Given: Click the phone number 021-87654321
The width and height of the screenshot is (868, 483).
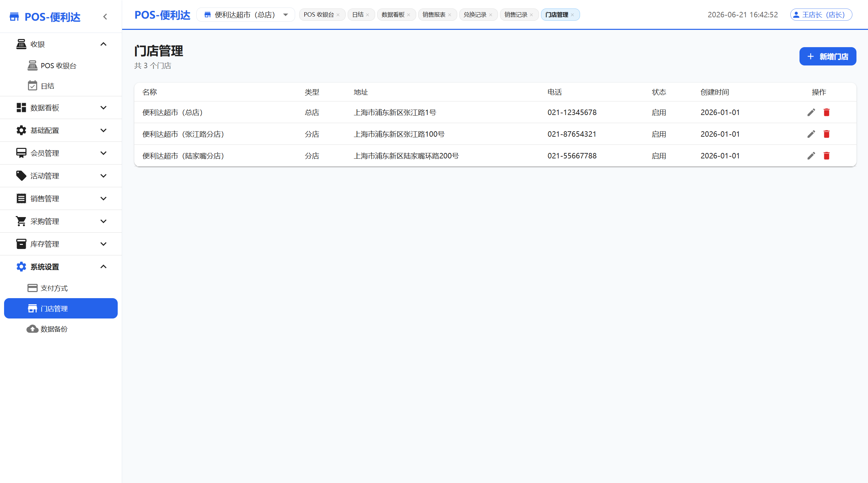Looking at the screenshot, I should (x=572, y=134).
